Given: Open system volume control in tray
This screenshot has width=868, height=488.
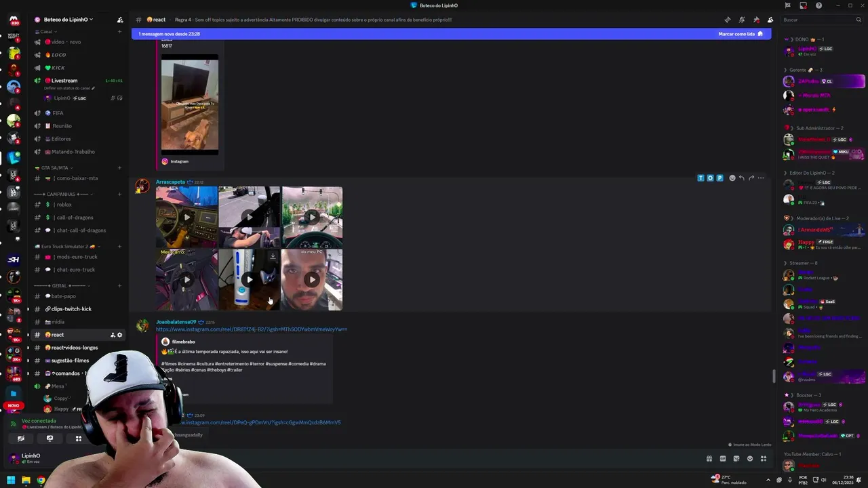Looking at the screenshot, I should [x=824, y=481].
